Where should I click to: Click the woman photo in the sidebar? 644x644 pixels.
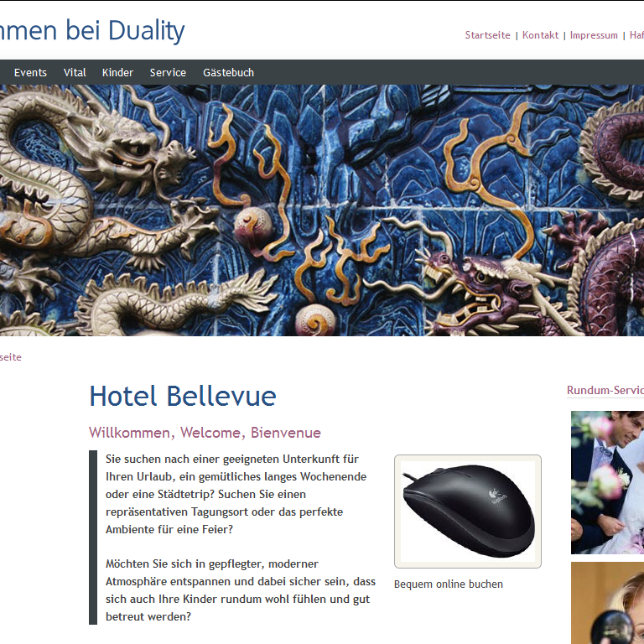607,603
